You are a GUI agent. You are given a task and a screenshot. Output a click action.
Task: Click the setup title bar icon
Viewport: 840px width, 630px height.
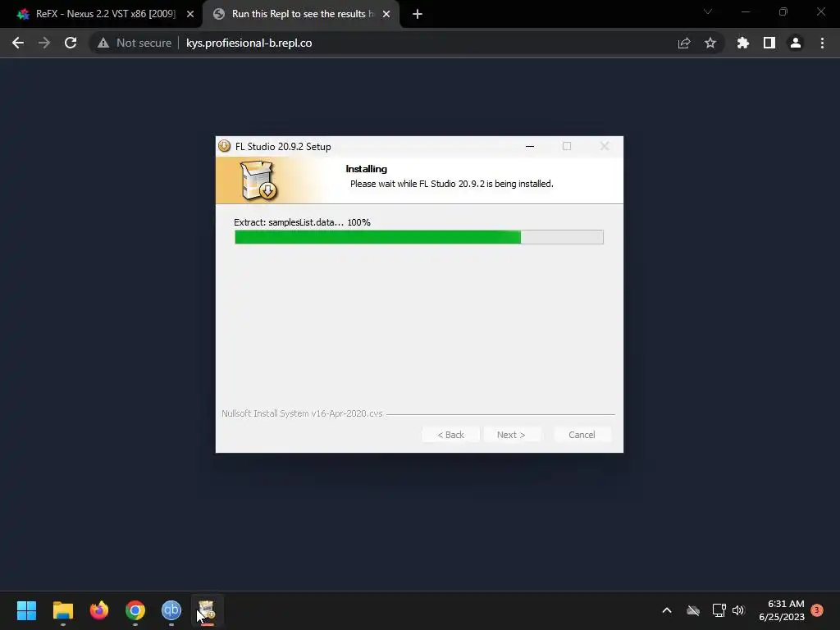225,146
